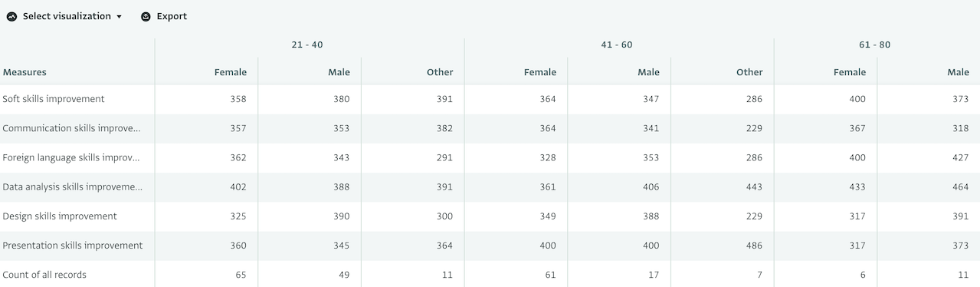The width and height of the screenshot is (980, 287).
Task: Click count value 7 in records row
Action: (760, 274)
